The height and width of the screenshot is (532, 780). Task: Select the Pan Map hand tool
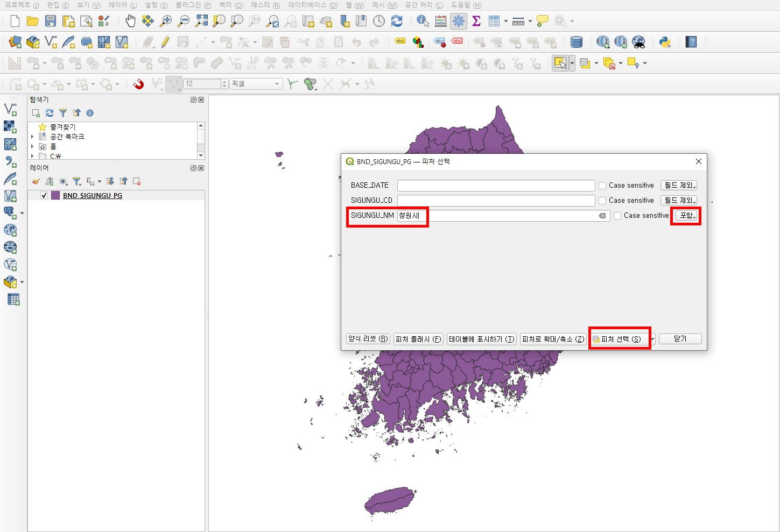[130, 21]
